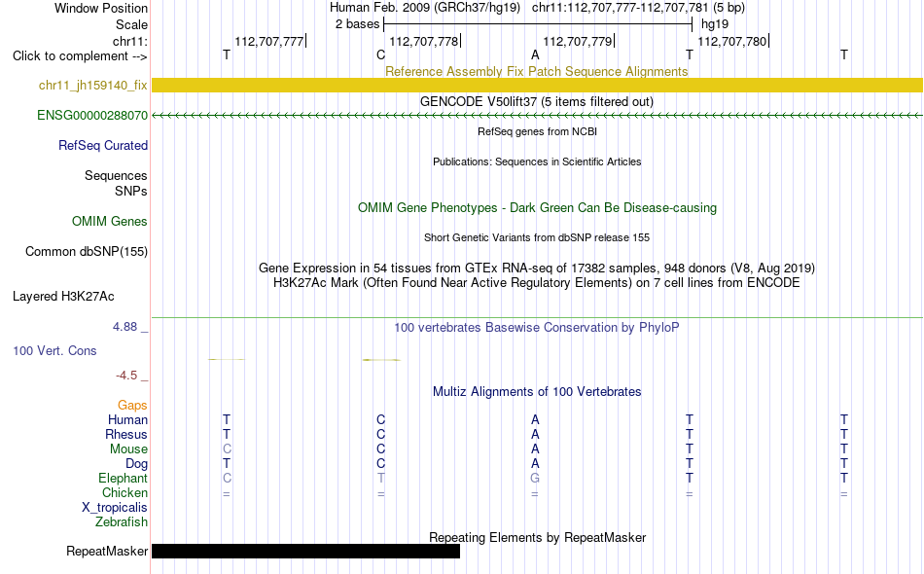Click the Scale row label
The width and height of the screenshot is (924, 574).
(x=131, y=25)
